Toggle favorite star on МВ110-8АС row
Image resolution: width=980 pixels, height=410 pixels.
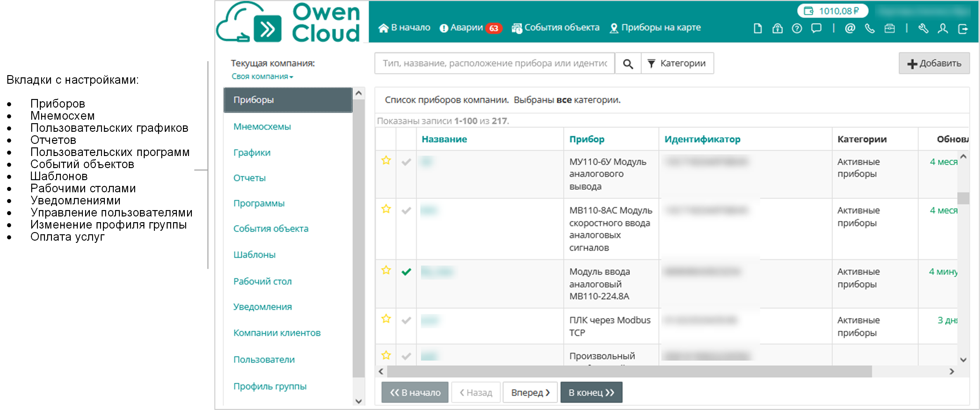click(x=386, y=209)
